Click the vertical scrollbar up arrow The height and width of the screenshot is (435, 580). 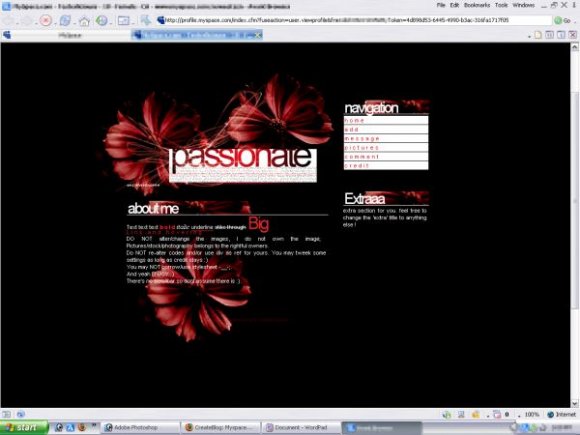click(575, 47)
